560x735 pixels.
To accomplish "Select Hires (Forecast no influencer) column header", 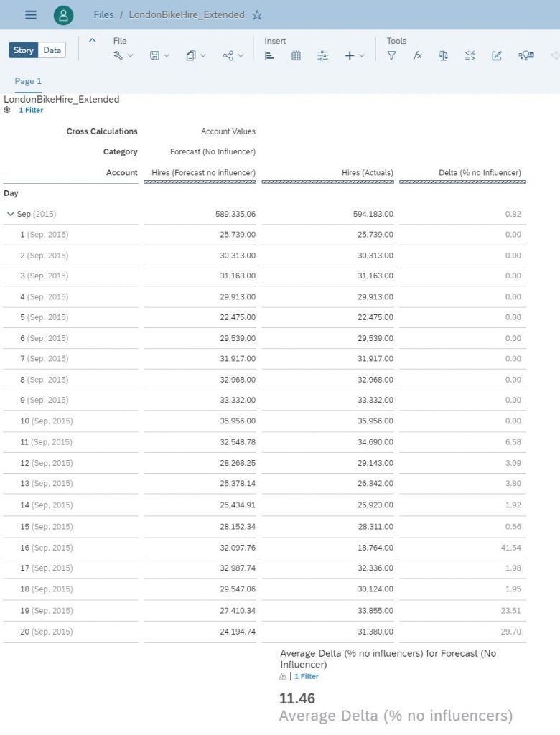I will (x=203, y=172).
